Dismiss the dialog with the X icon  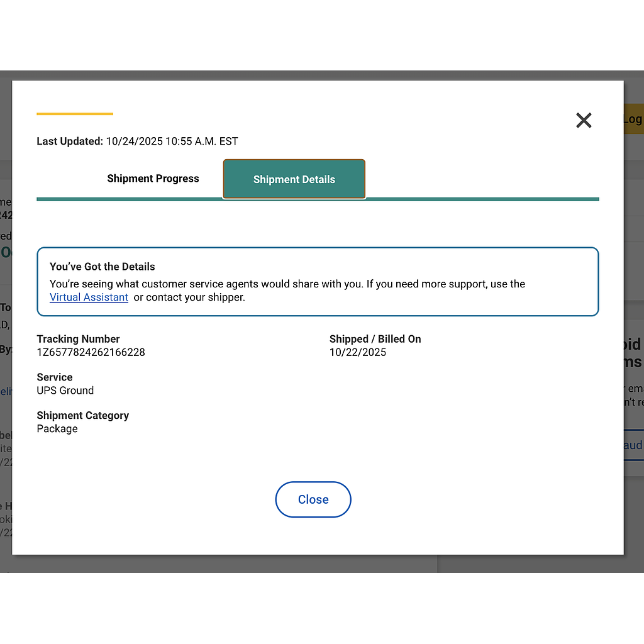click(x=584, y=120)
